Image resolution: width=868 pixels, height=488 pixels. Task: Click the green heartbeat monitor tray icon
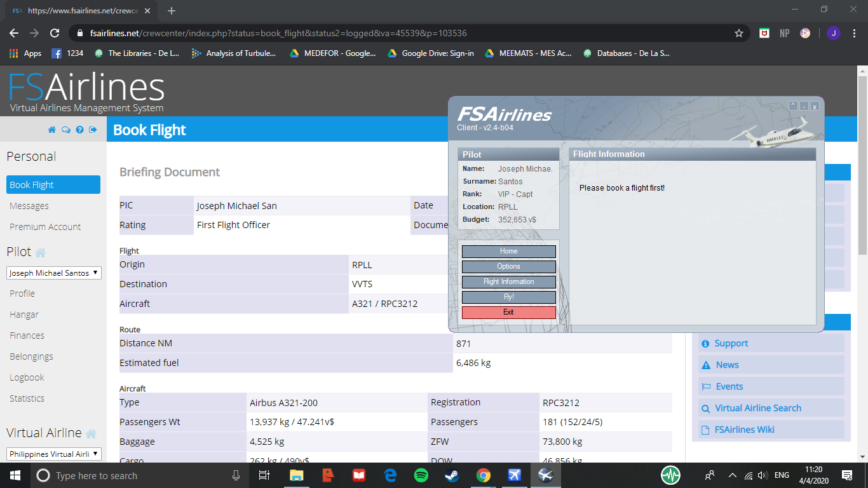[670, 475]
